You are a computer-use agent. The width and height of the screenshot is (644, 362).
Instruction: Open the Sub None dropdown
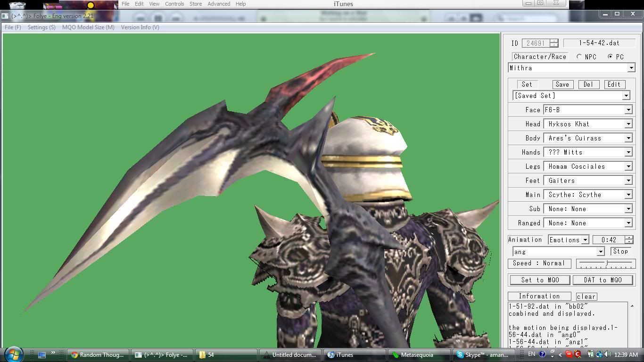coord(628,209)
